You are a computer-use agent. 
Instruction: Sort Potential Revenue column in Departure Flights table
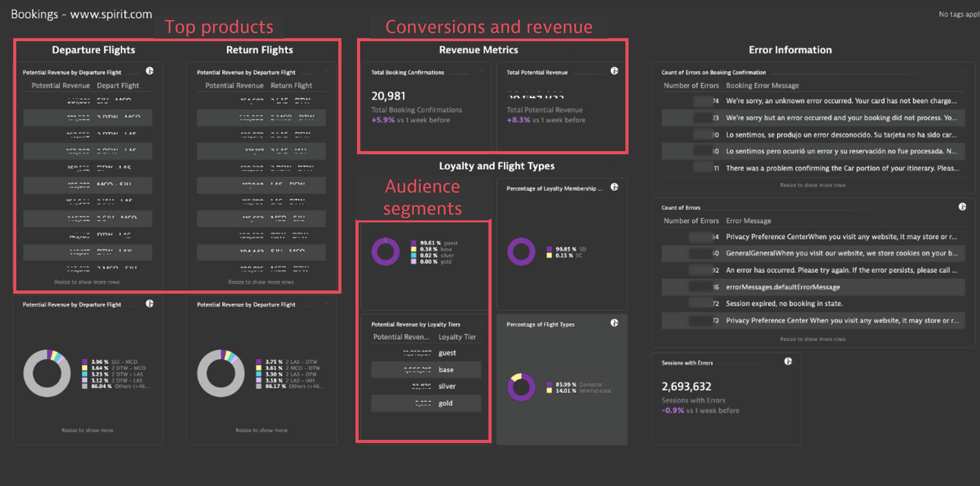pyautogui.click(x=61, y=86)
